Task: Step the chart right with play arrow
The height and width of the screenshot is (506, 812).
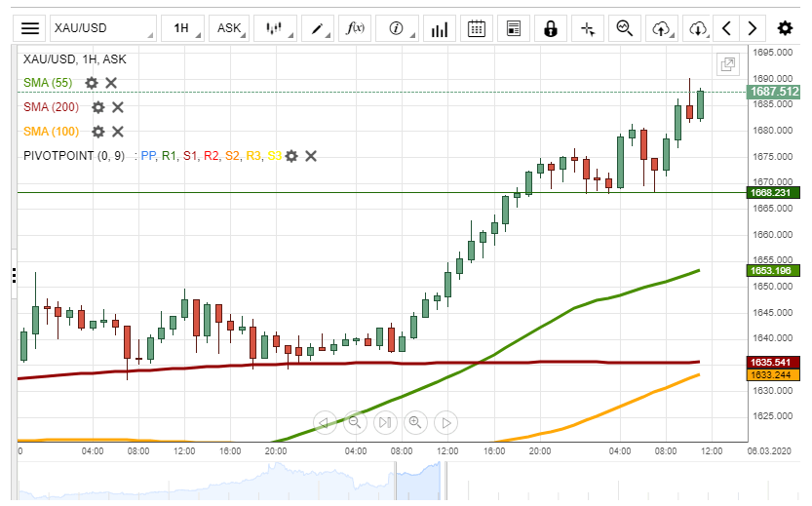Action: point(445,423)
